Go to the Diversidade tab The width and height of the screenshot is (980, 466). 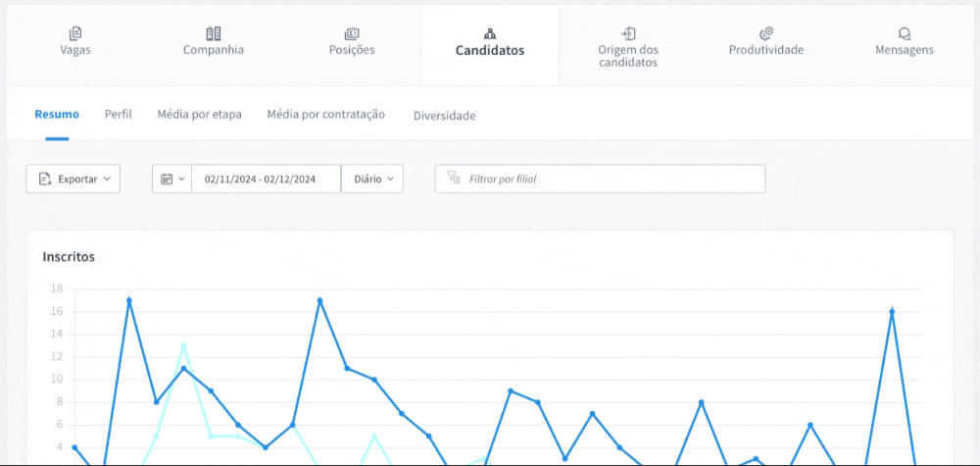pos(444,116)
